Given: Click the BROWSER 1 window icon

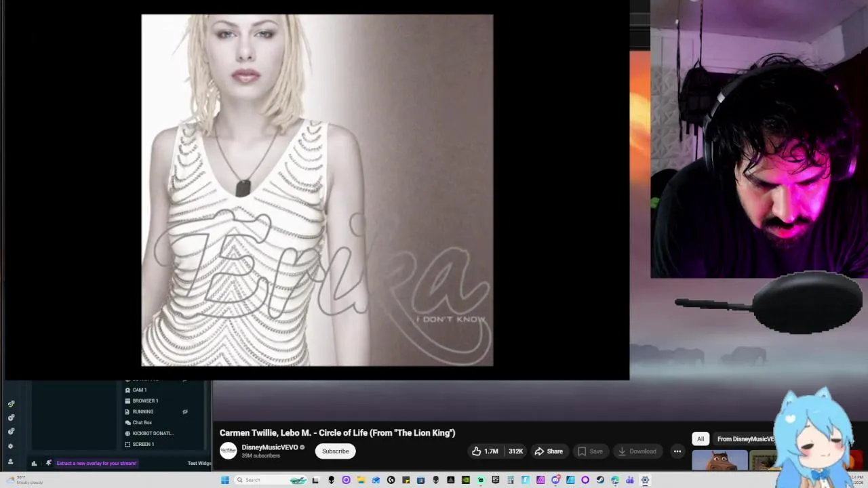Looking at the screenshot, I should pyautogui.click(x=127, y=401).
